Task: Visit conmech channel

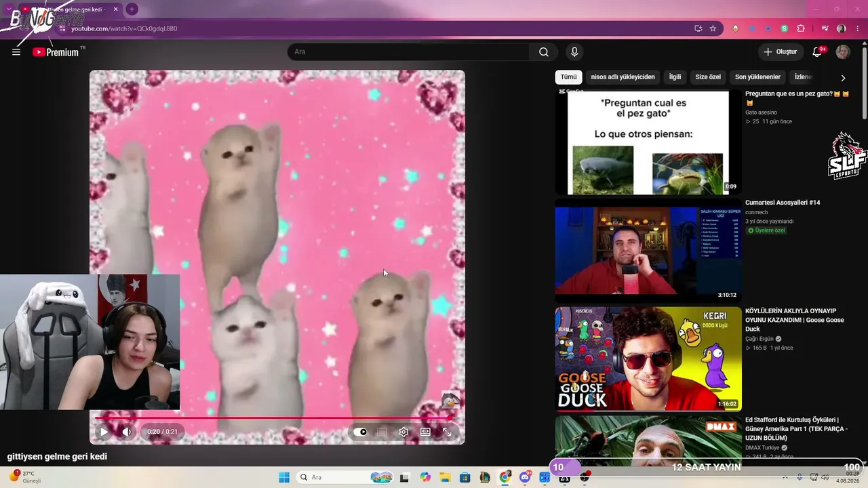Action: coord(757,212)
